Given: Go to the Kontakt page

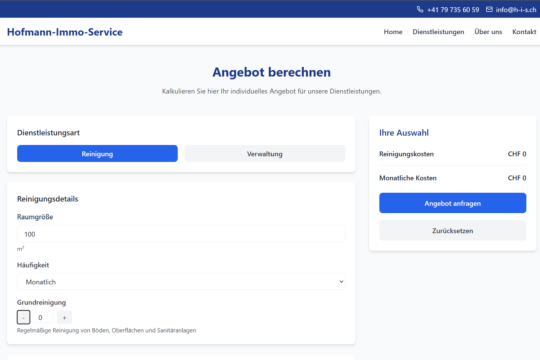Looking at the screenshot, I should (524, 32).
